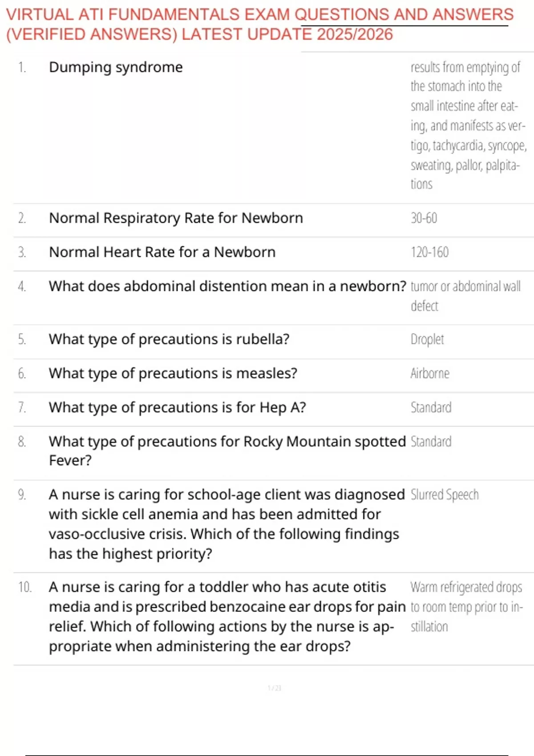Select the Rocky Mountain spotted fever question
This screenshot has height=756, width=534.
coord(227,450)
